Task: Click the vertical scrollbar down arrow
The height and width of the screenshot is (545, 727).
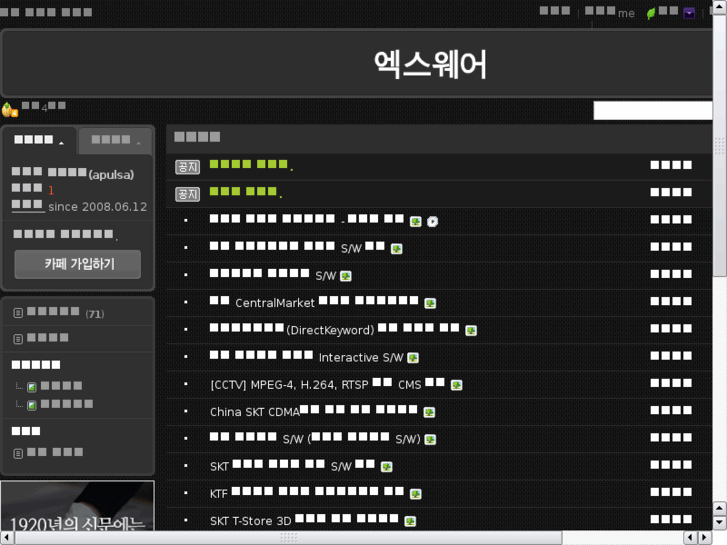Action: tap(720, 522)
